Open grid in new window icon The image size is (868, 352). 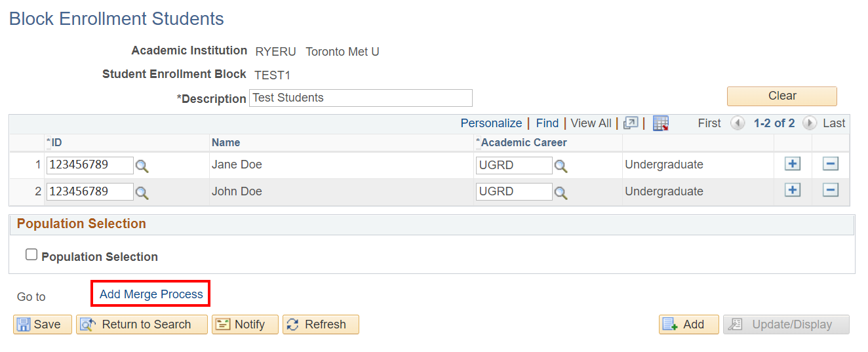631,123
